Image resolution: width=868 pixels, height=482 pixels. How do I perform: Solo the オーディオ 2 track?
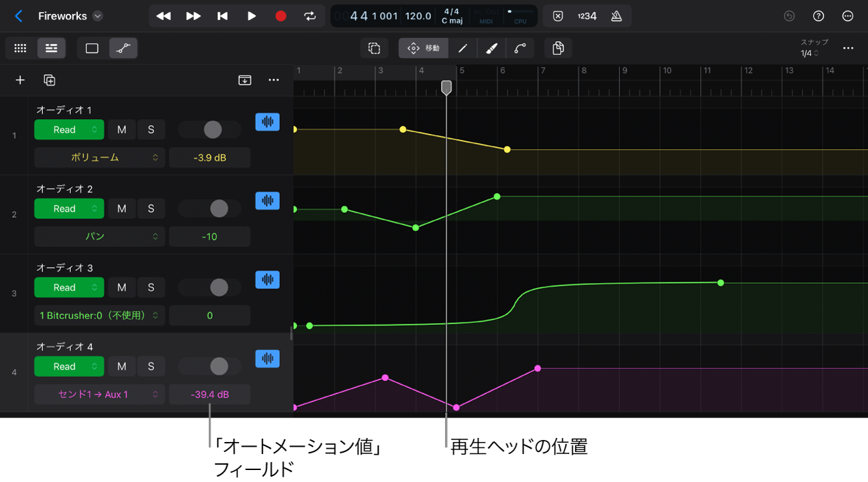(x=151, y=208)
